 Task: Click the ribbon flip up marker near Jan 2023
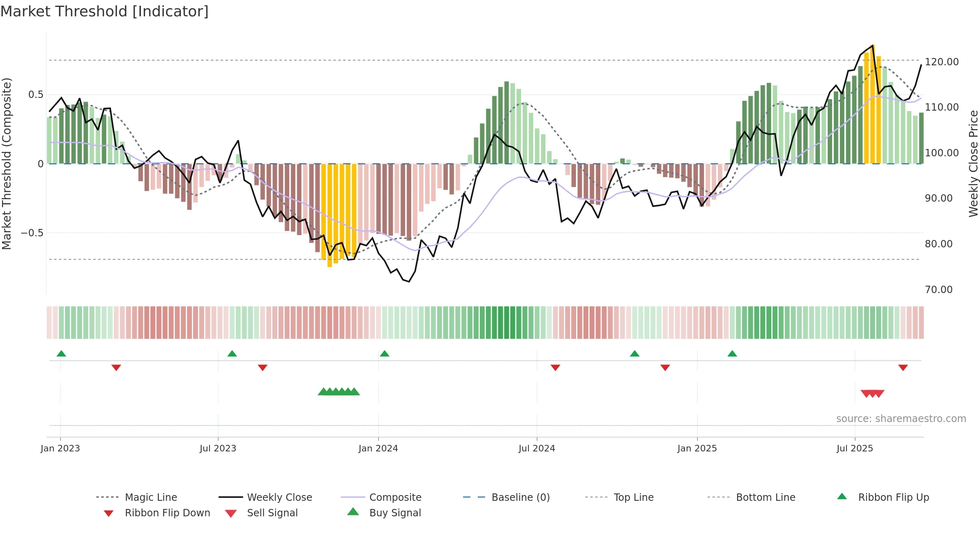[61, 353]
